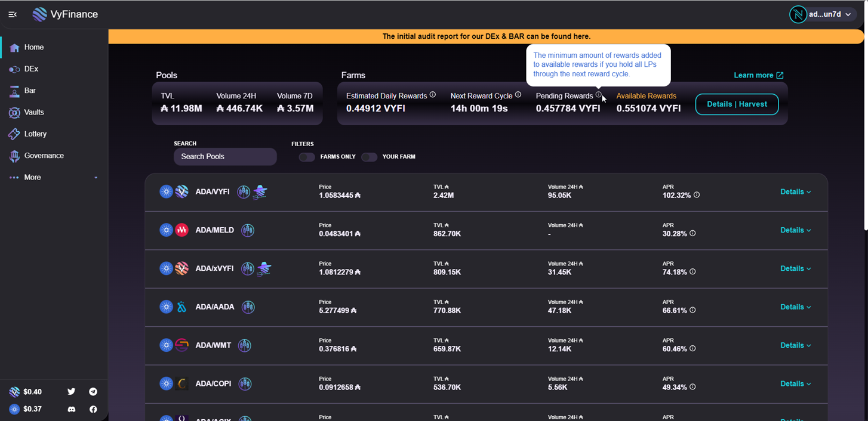
Task: Collapse the sidebar with the menu icon
Action: pyautogui.click(x=13, y=14)
